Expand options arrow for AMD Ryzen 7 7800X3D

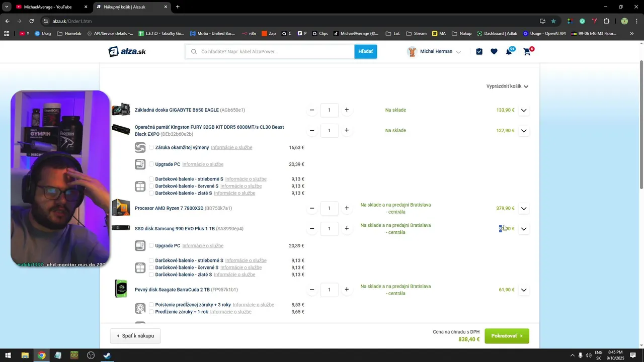524,208
